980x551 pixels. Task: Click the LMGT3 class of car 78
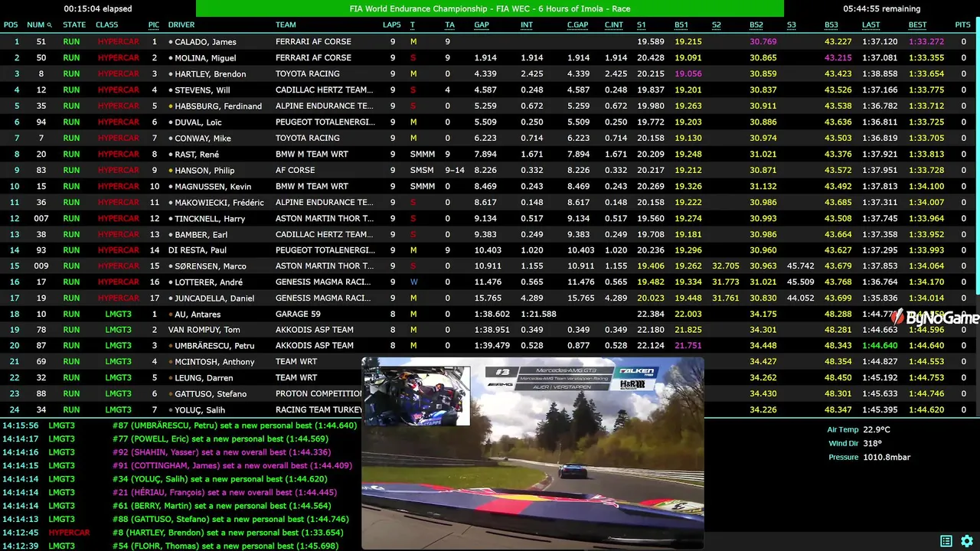click(118, 330)
